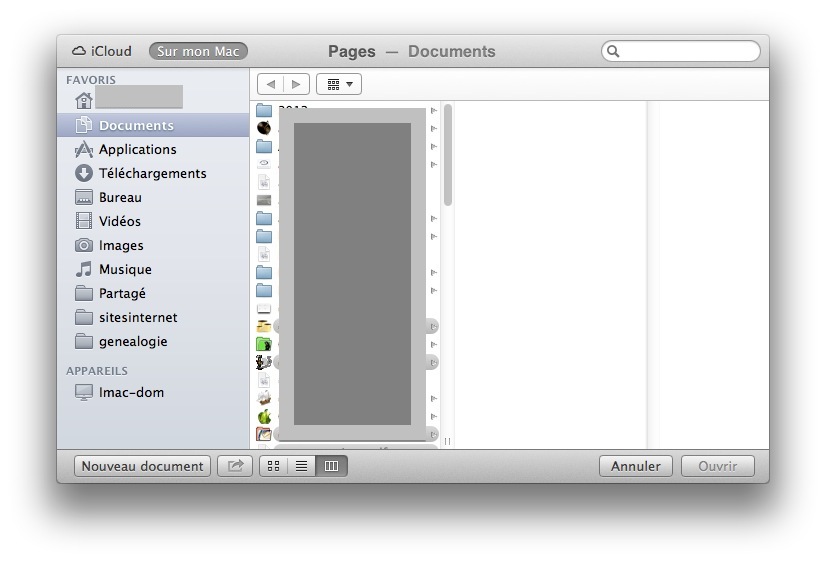Go back with the left arrow button
Screen dimensions: 826x562
[270, 84]
